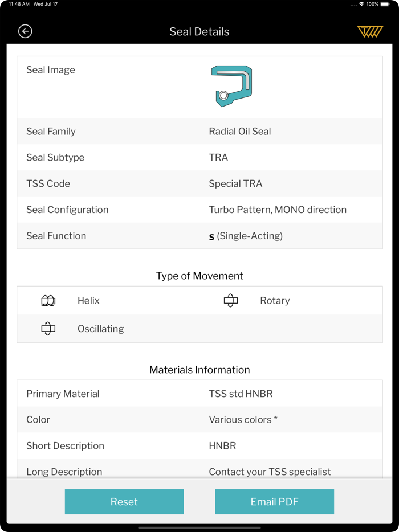Tap Contact your TSS specialist text
This screenshot has width=399, height=532.
[x=270, y=472]
